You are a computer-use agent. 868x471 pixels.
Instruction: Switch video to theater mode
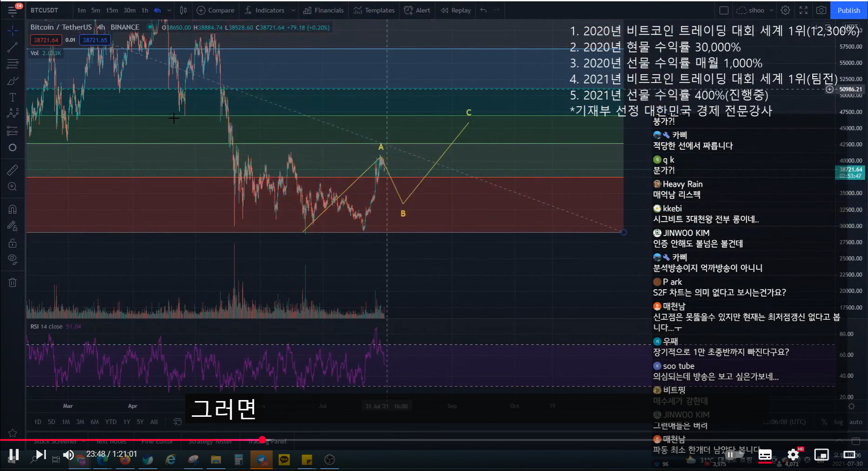pos(849,454)
